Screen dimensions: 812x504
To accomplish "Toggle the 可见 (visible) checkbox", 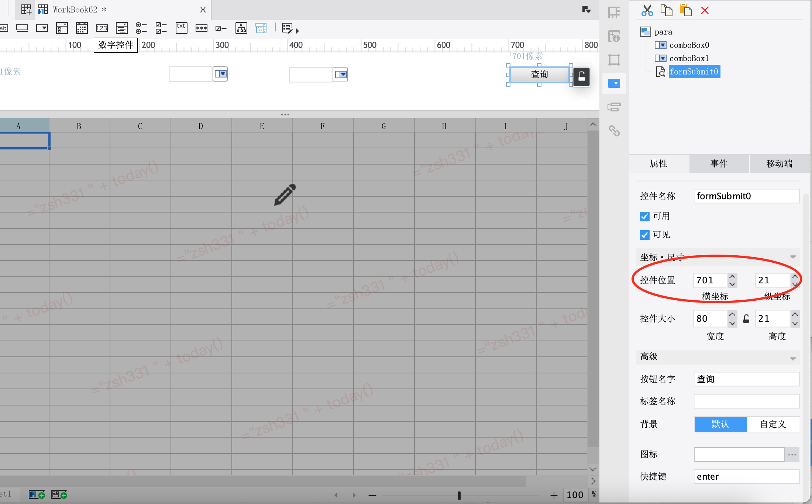I will click(644, 235).
